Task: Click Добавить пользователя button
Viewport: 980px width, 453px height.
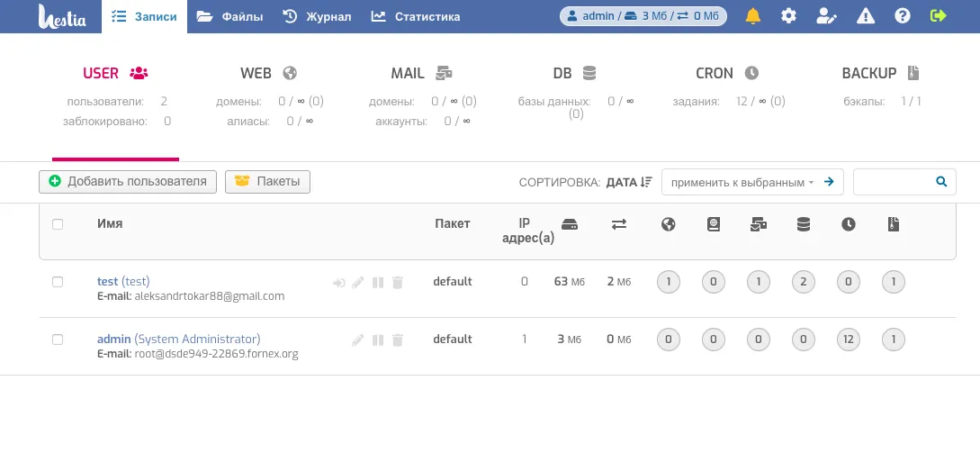Action: coord(128,182)
